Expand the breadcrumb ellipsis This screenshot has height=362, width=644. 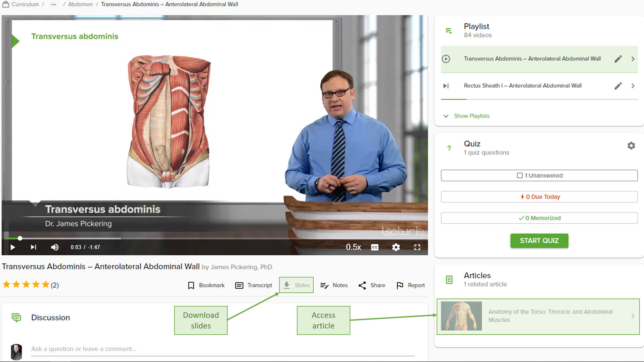pos(53,4)
